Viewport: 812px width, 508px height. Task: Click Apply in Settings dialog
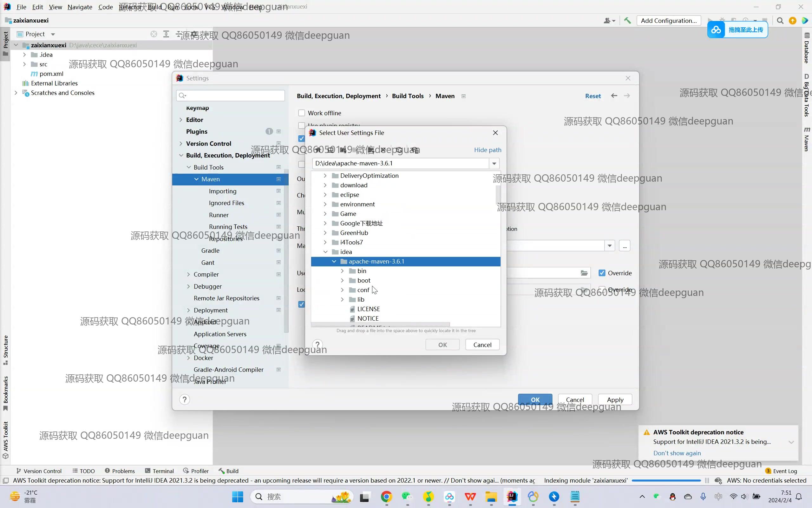click(x=615, y=399)
